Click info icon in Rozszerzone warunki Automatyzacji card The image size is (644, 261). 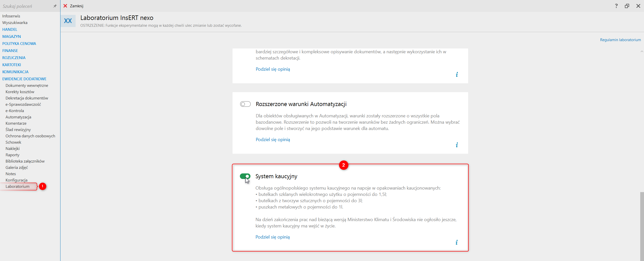(457, 145)
